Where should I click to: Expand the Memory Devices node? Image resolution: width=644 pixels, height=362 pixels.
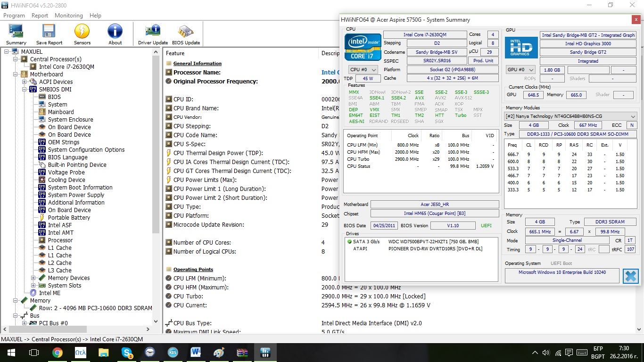click(33, 278)
